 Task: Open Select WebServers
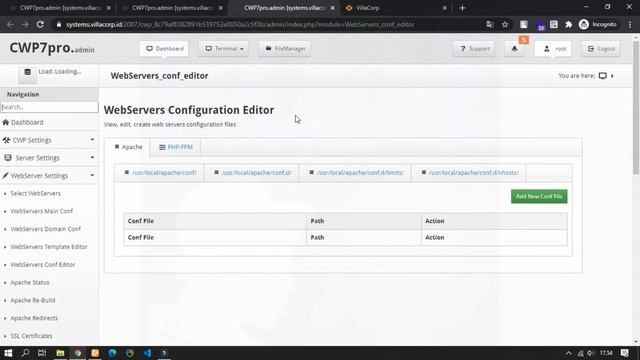[36, 193]
